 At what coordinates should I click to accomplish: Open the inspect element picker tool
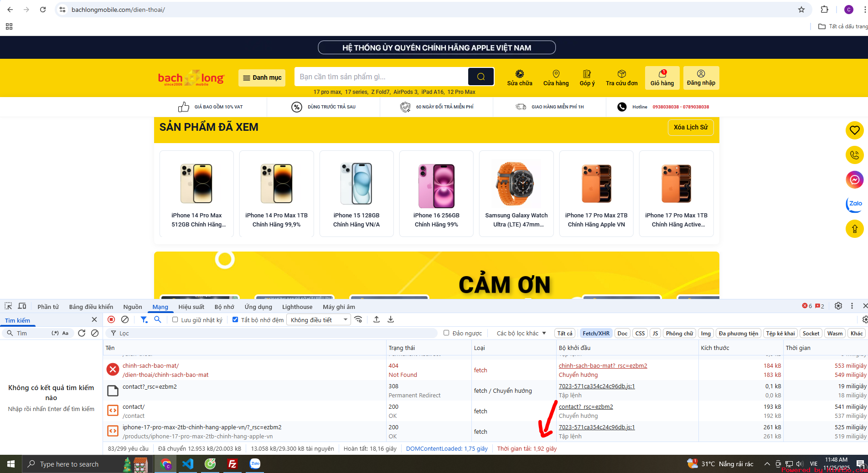point(8,306)
